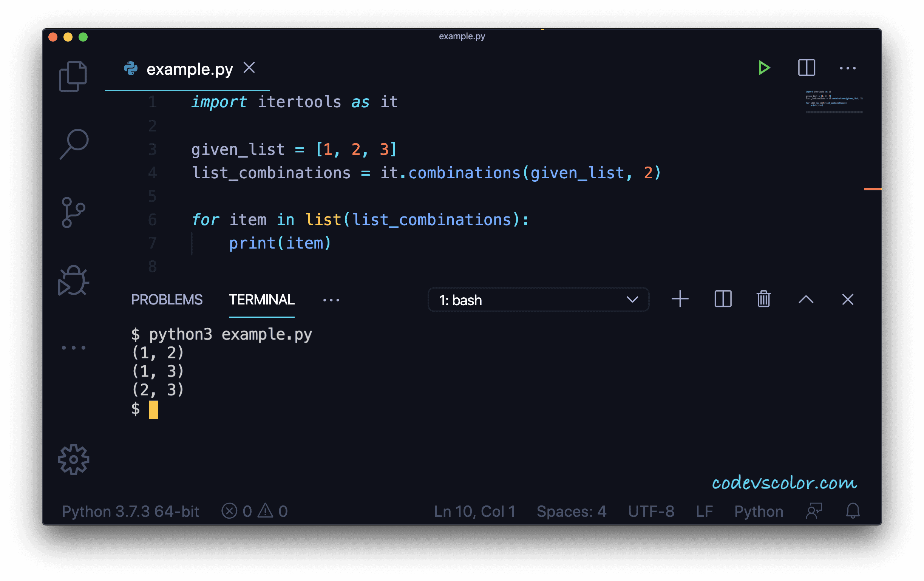Open the Search sidebar icon
The width and height of the screenshot is (924, 581).
click(x=73, y=144)
